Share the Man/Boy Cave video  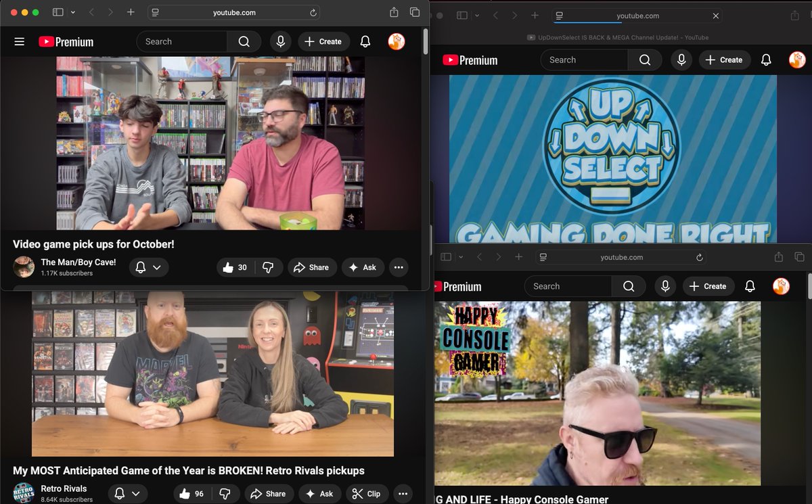click(x=311, y=267)
